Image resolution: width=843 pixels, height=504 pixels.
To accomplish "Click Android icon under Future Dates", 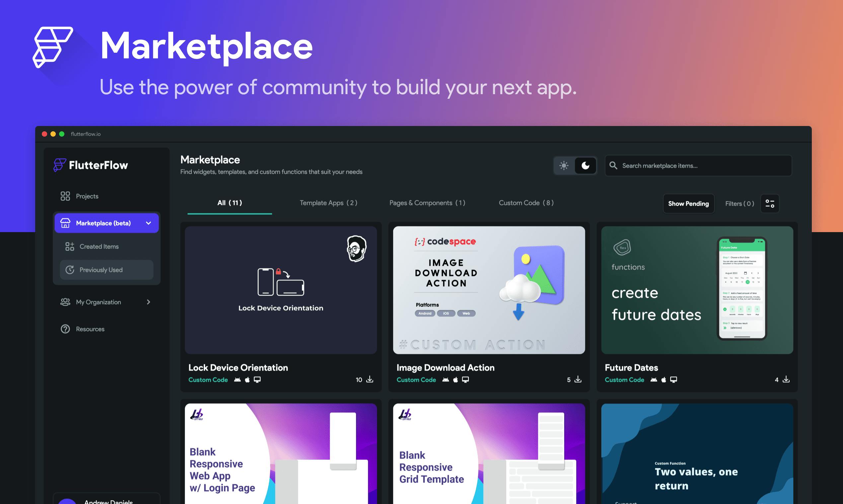I will (x=654, y=379).
